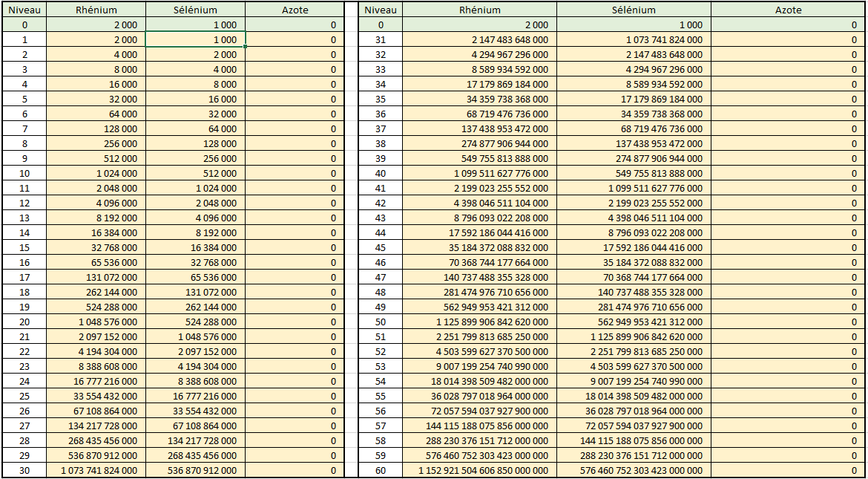The width and height of the screenshot is (868, 479).
Task: Click the Rhénium value 1 024 000
Action: [96, 173]
